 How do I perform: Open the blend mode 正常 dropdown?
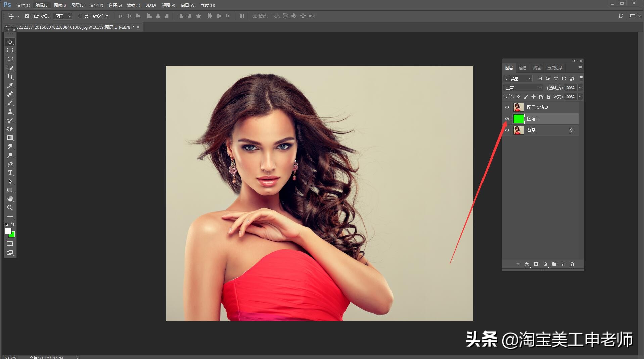click(523, 88)
